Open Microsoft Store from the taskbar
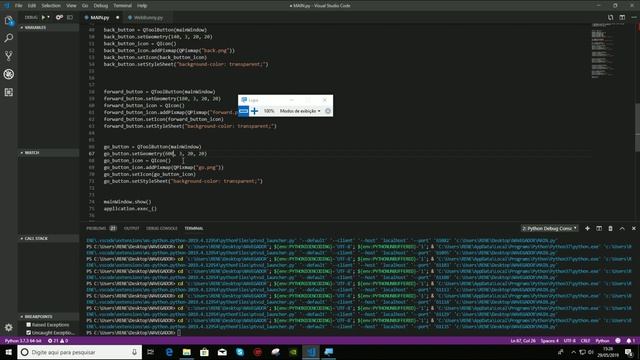640x360 pixels. coord(204,352)
